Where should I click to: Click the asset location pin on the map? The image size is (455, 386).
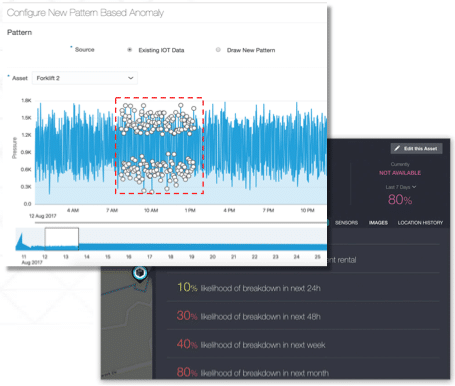click(140, 274)
